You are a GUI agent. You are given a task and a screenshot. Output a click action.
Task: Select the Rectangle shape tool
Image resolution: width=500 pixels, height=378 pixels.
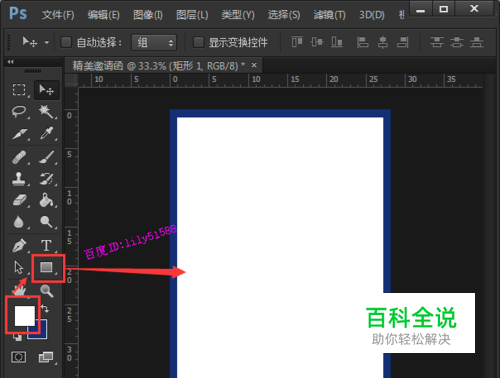[x=46, y=267]
